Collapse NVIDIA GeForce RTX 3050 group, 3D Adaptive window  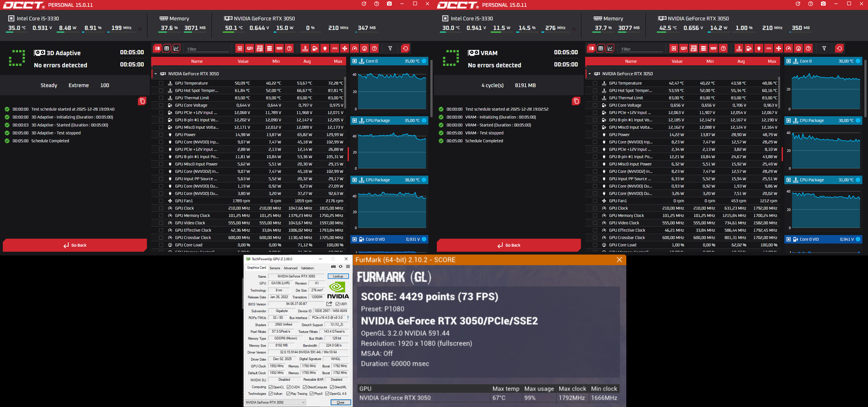[156, 74]
